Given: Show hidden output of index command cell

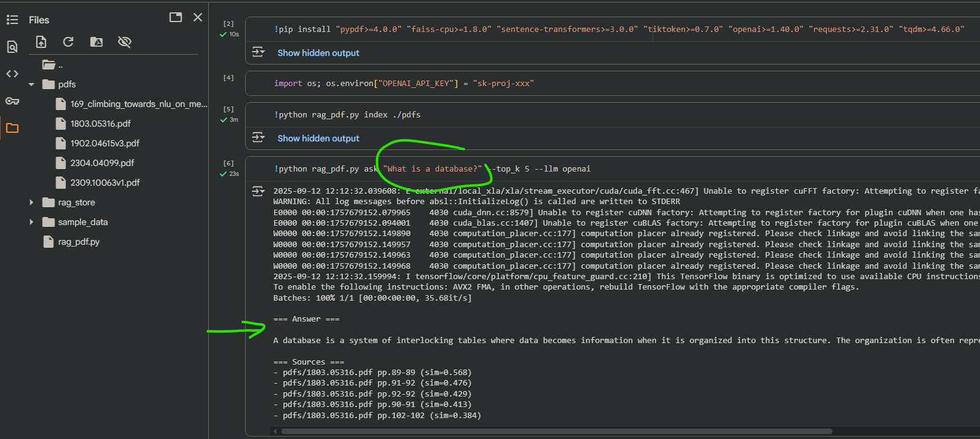Looking at the screenshot, I should [318, 138].
